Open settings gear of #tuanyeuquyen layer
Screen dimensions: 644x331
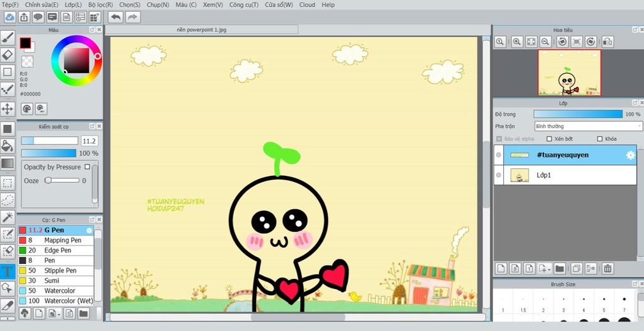pyautogui.click(x=630, y=155)
